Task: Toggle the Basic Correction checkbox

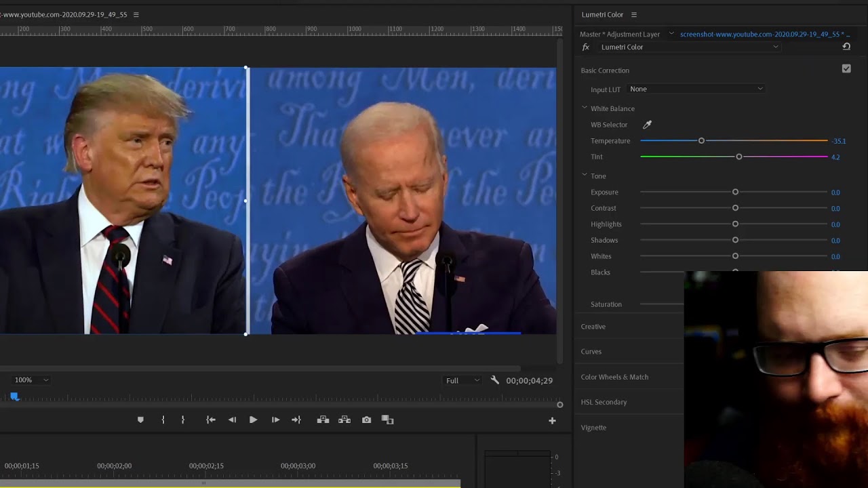Action: 846,68
